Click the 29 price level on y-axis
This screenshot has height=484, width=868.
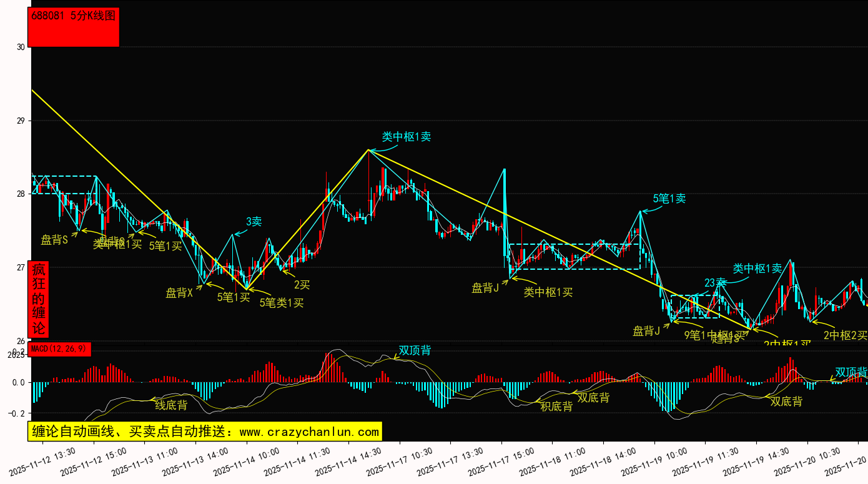pos(21,121)
